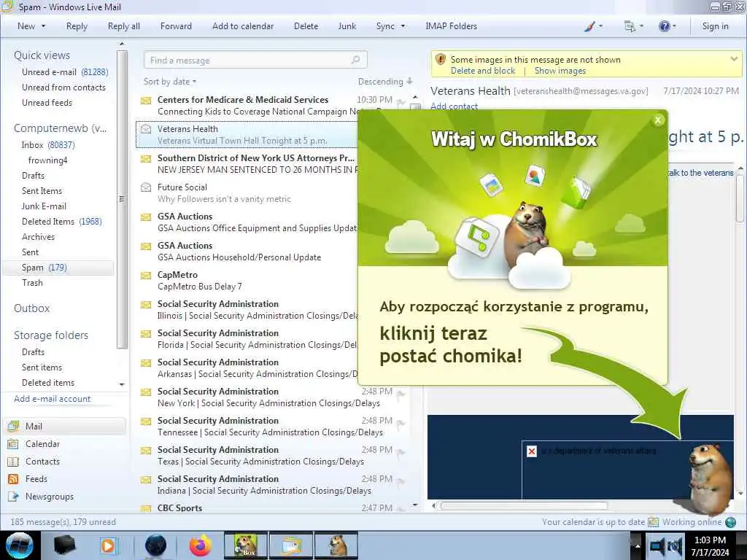Close the ChomikBox welcome popup
The width and height of the screenshot is (747, 560).
coord(658,120)
